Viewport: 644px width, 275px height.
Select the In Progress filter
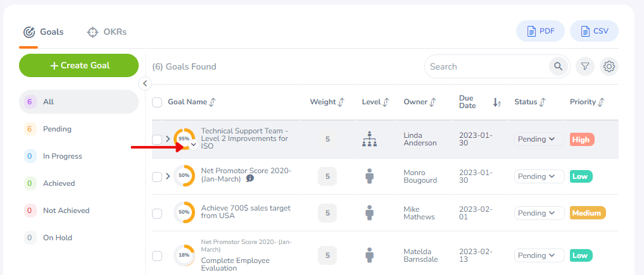(79, 156)
